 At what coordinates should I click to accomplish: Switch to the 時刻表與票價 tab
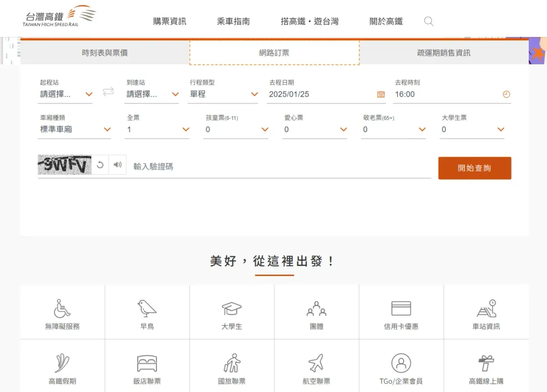pyautogui.click(x=105, y=53)
